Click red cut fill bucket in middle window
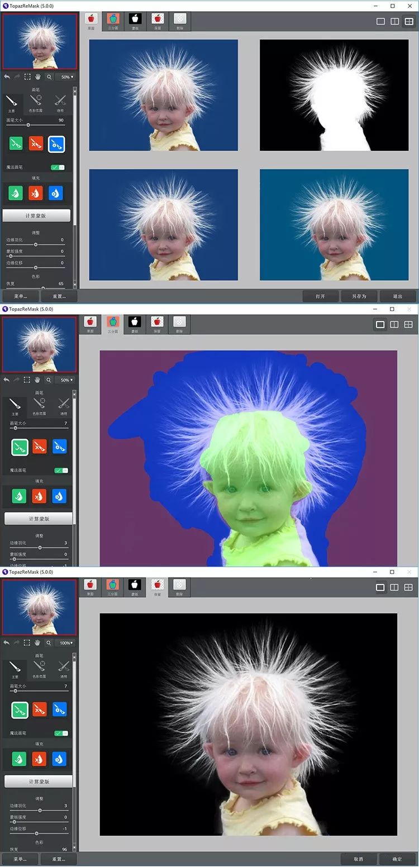This screenshot has height=868, width=419. point(40,496)
